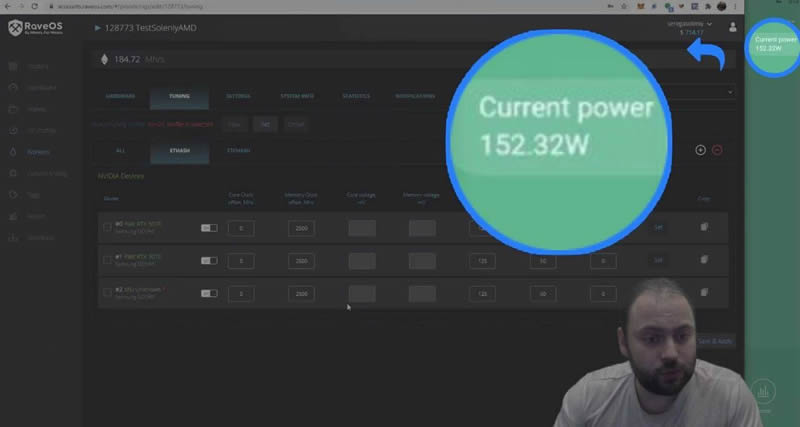The image size is (800, 427).
Task: Click Set button in GPU #1 row
Action: 658,260
